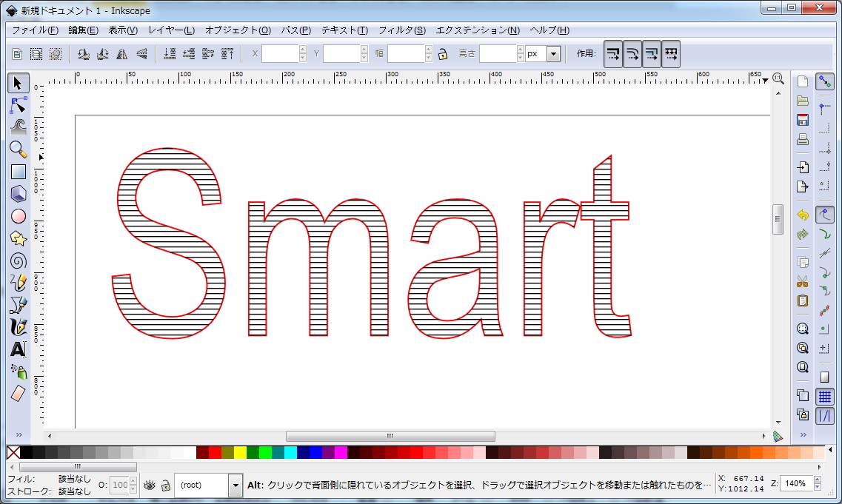Open フィルタ(S) menu
The width and height of the screenshot is (842, 504).
[401, 30]
